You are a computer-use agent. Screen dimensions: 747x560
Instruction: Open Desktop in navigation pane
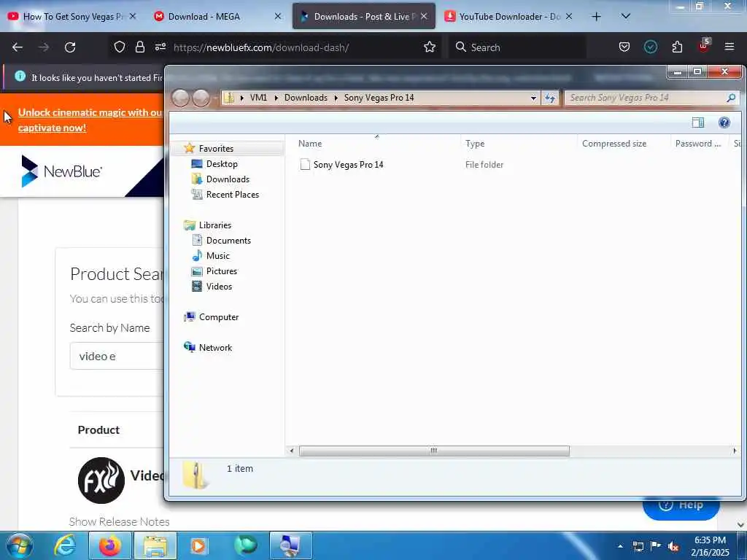click(222, 164)
